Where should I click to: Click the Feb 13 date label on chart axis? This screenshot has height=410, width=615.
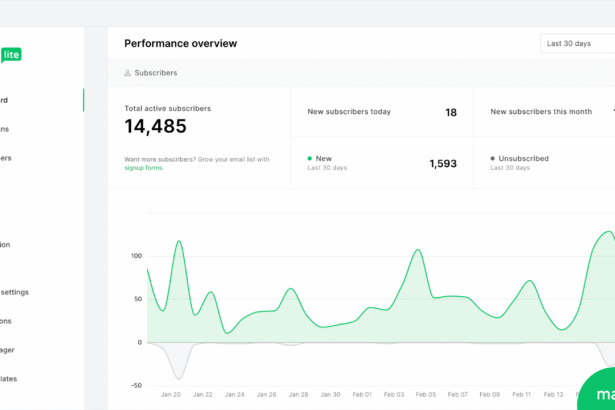(553, 395)
